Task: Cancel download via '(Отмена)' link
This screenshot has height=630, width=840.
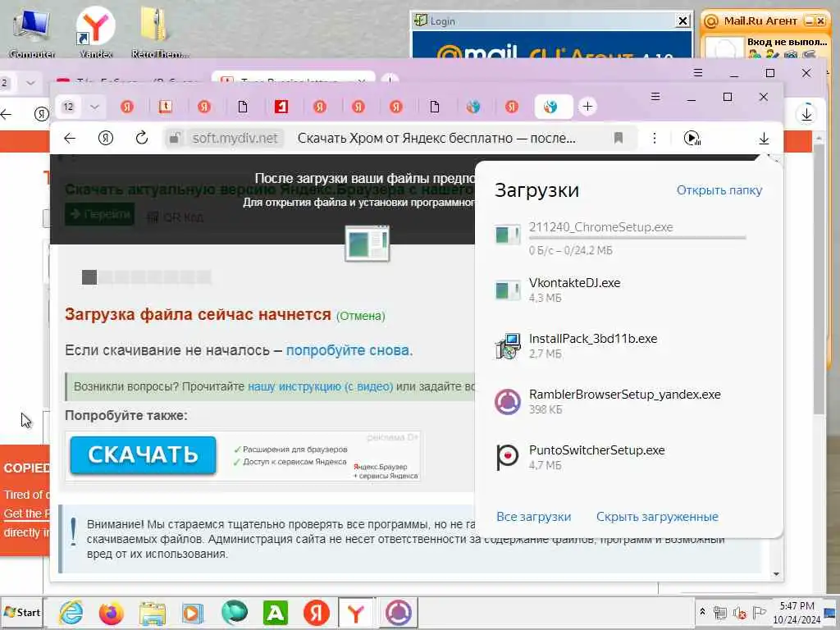Action: (x=361, y=316)
